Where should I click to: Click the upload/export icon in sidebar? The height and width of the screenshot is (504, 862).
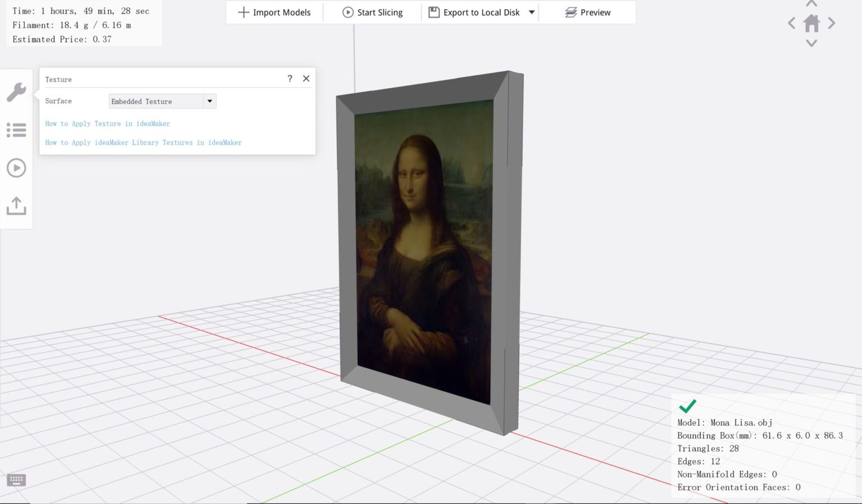pos(16,206)
